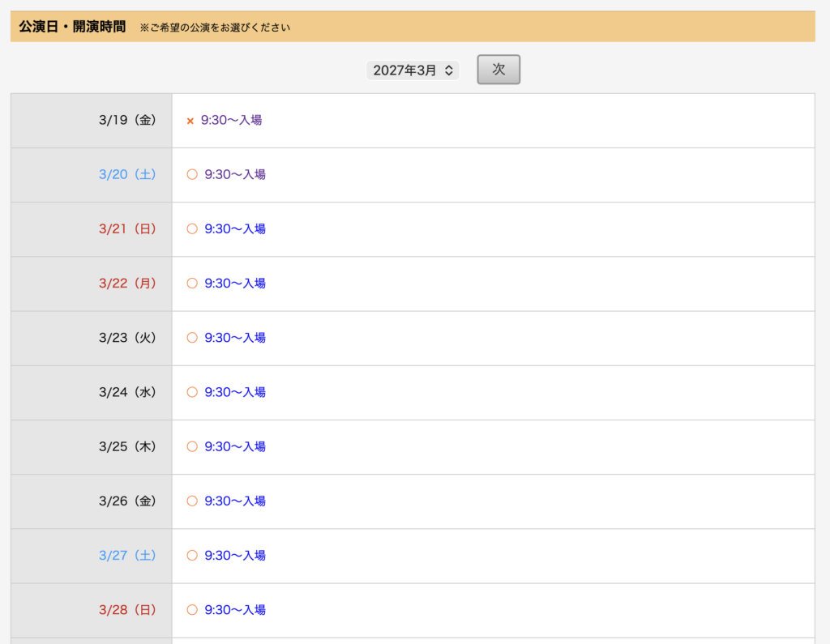
Task: Select the 3/19 (金) 9:30〜入場 link
Action: [231, 120]
